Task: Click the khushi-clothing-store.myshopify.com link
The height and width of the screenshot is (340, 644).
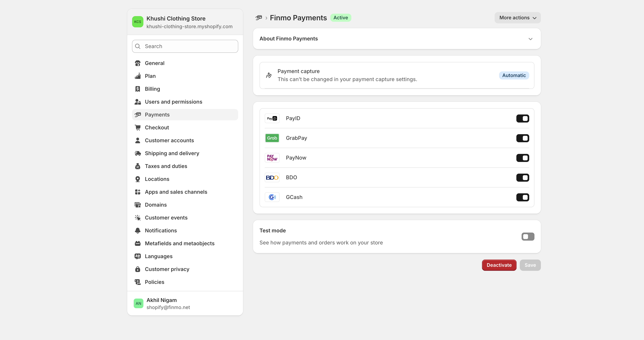Action: (x=189, y=27)
